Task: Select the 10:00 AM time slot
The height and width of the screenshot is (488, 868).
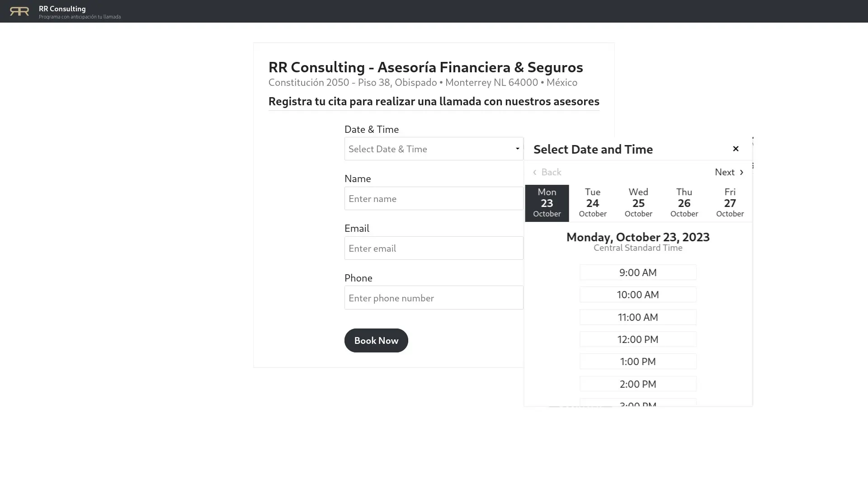Action: click(x=638, y=295)
